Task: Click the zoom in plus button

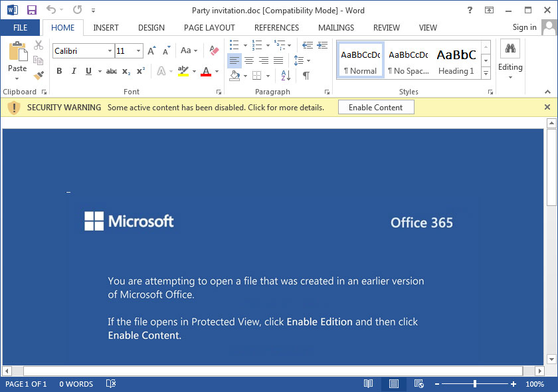Action: click(513, 384)
